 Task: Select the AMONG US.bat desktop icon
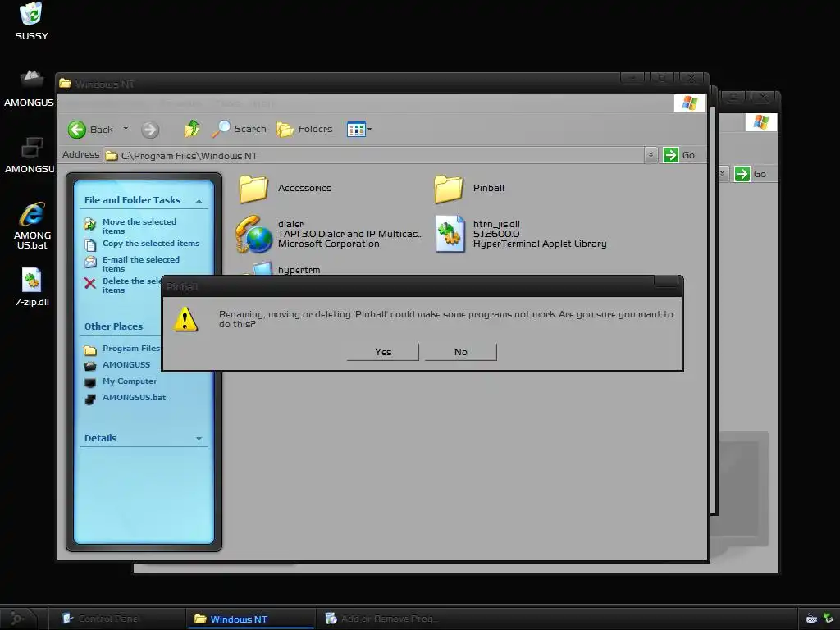(32, 226)
